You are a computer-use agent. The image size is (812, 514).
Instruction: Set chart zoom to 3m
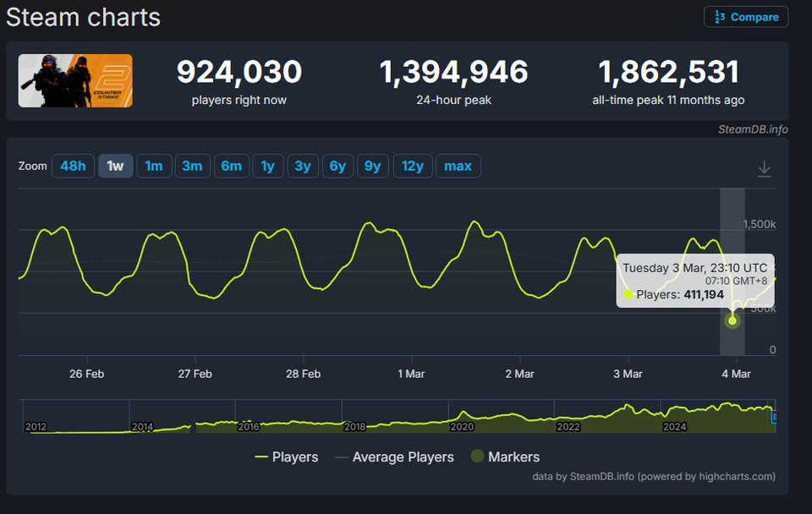[x=192, y=166]
